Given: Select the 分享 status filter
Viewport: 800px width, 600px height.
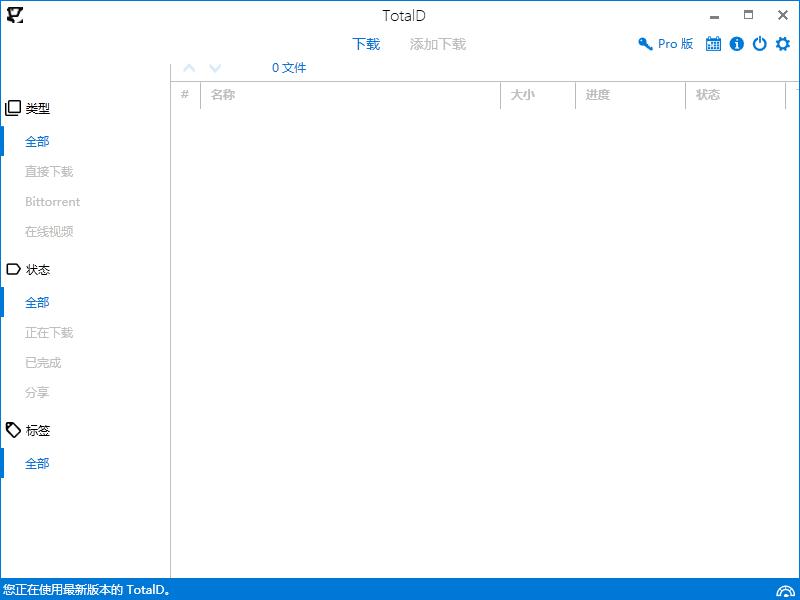Looking at the screenshot, I should (x=37, y=393).
